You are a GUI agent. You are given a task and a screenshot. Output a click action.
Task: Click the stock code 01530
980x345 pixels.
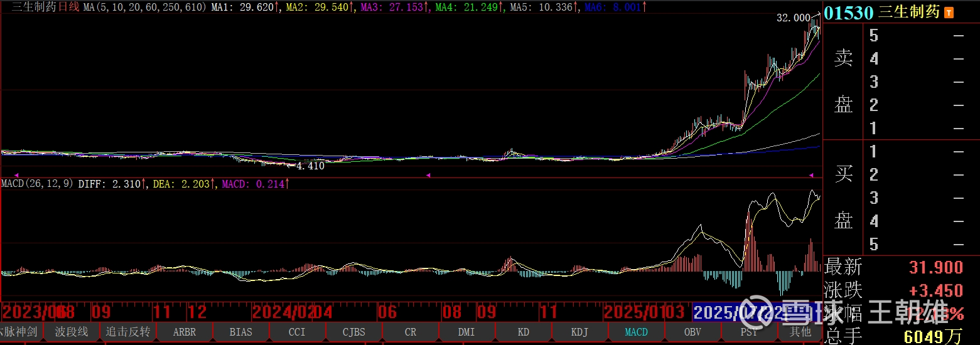pyautogui.click(x=849, y=13)
